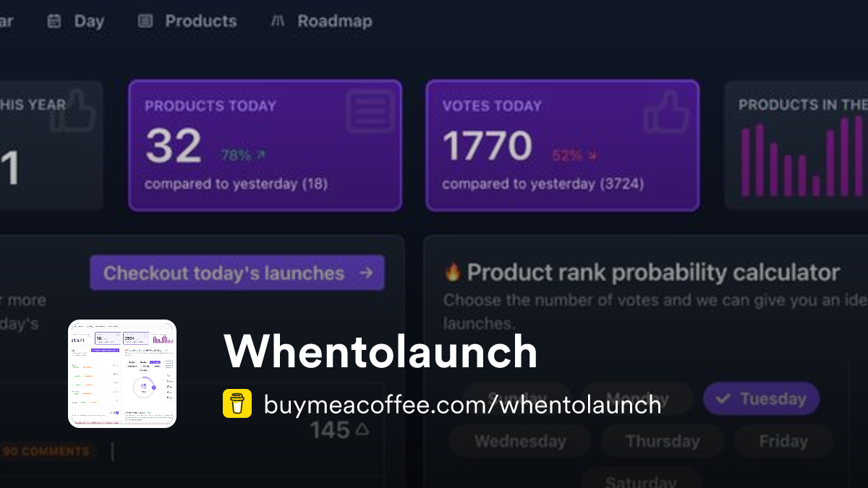Click the calendar icon beside Day
Image resolution: width=868 pixels, height=488 pixels.
point(54,21)
